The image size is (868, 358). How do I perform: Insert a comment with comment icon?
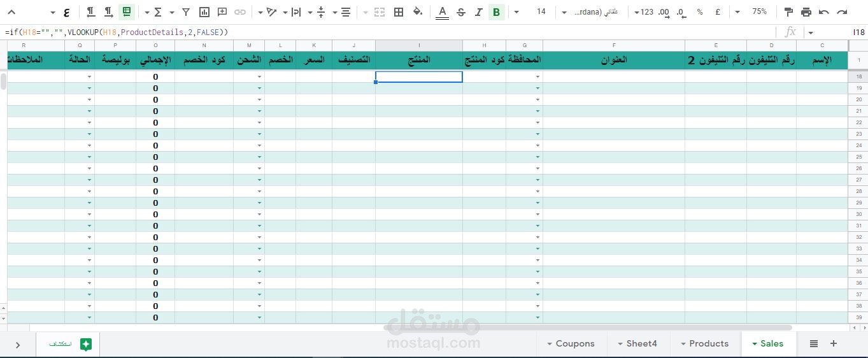(x=222, y=12)
